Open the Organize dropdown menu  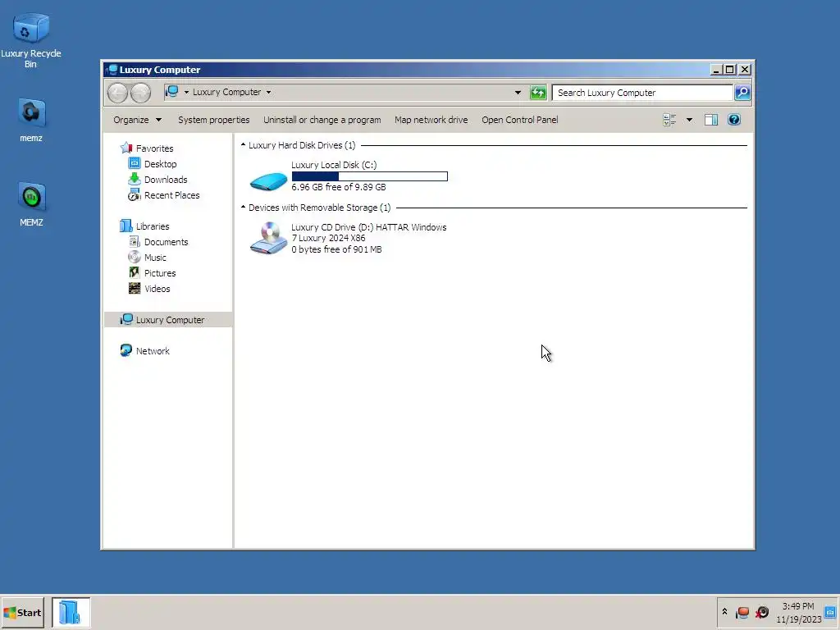point(137,120)
